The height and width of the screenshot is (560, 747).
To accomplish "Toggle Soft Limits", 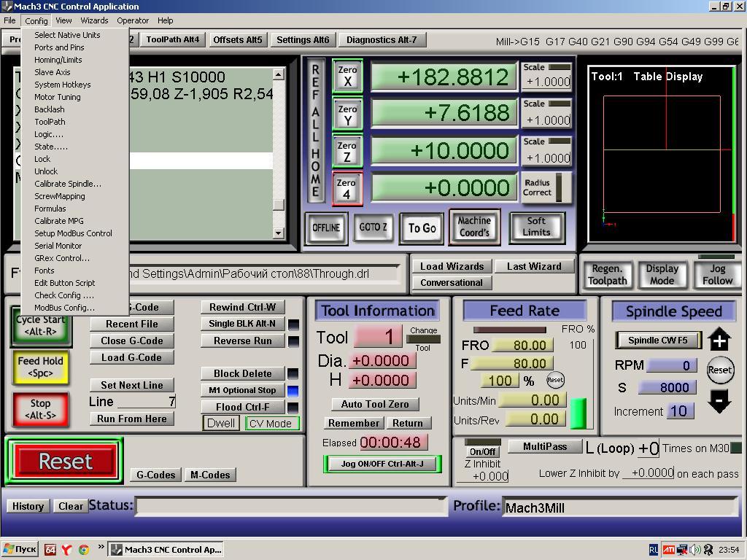I will 536,227.
